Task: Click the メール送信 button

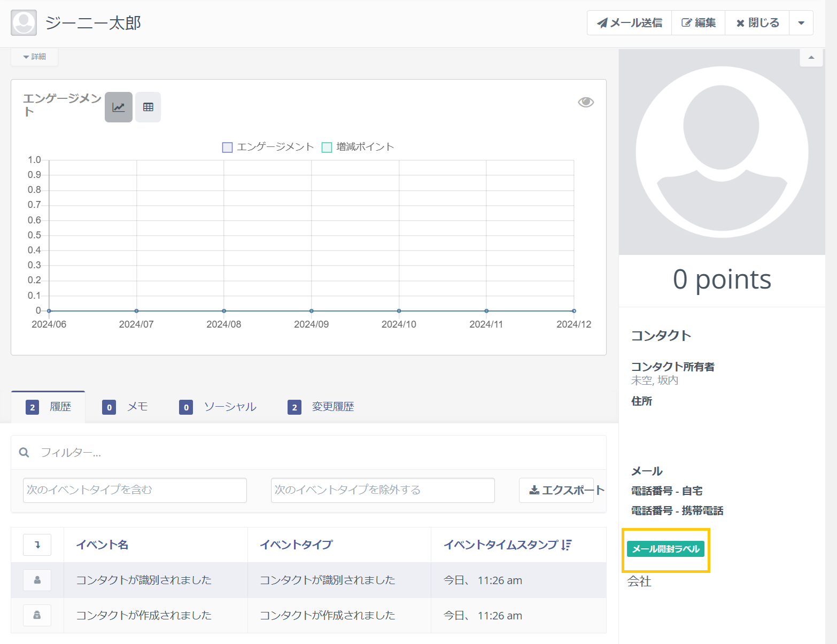Action: point(629,23)
